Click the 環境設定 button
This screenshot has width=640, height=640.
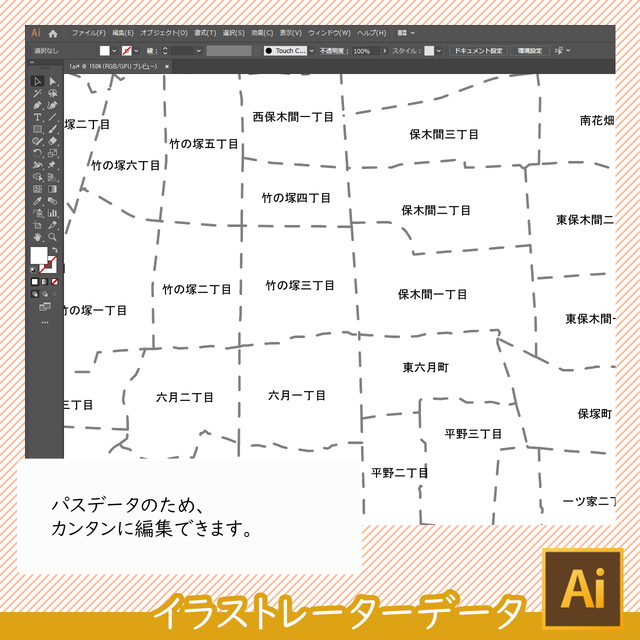click(530, 51)
